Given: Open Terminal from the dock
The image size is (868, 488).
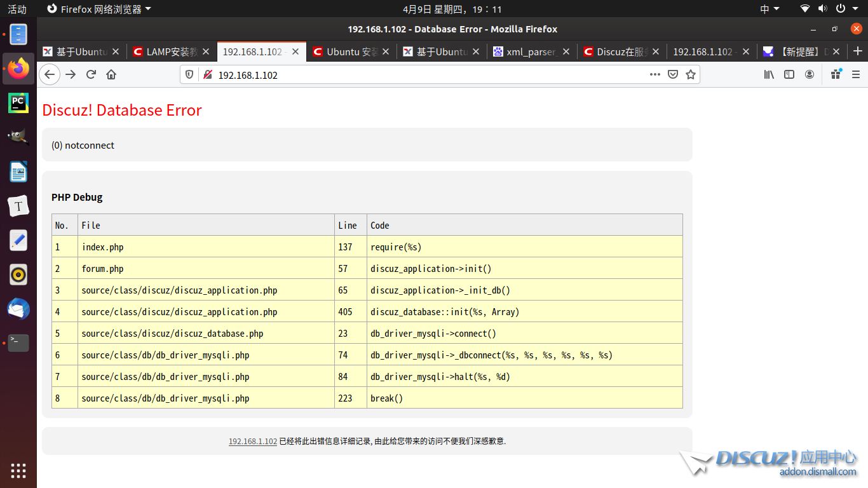Looking at the screenshot, I should (x=18, y=343).
